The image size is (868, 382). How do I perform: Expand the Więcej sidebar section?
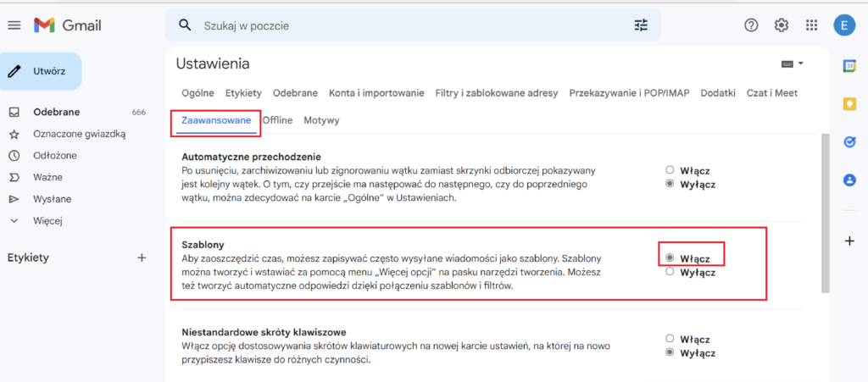point(47,221)
